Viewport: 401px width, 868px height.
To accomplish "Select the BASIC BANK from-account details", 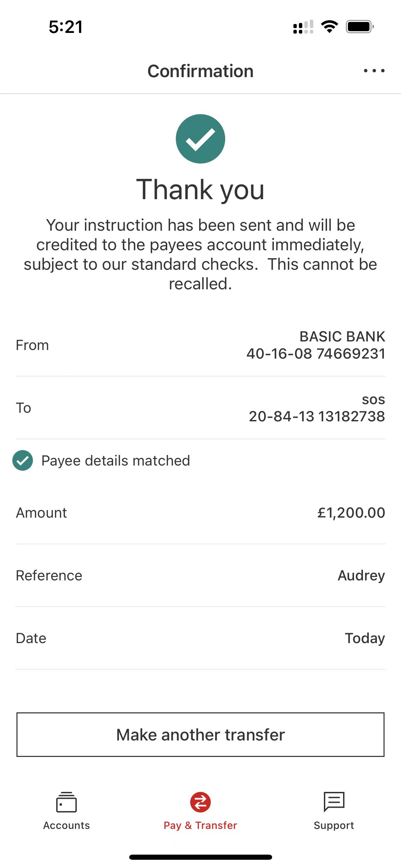I will pos(316,345).
